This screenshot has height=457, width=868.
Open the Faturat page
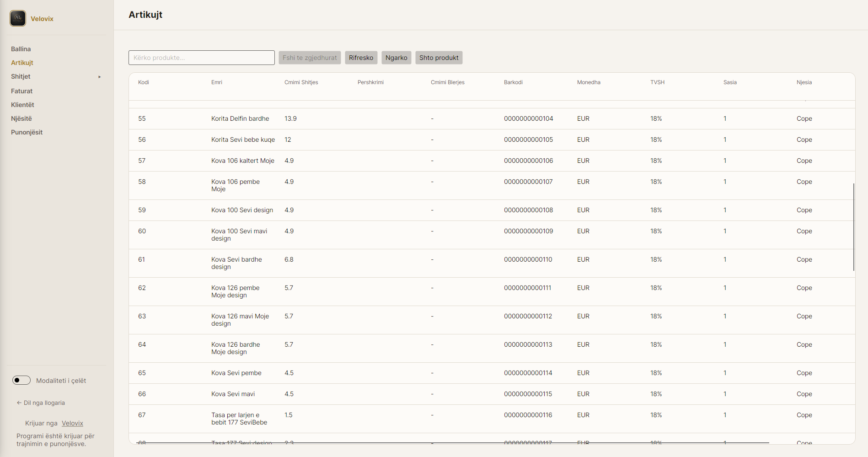21,91
